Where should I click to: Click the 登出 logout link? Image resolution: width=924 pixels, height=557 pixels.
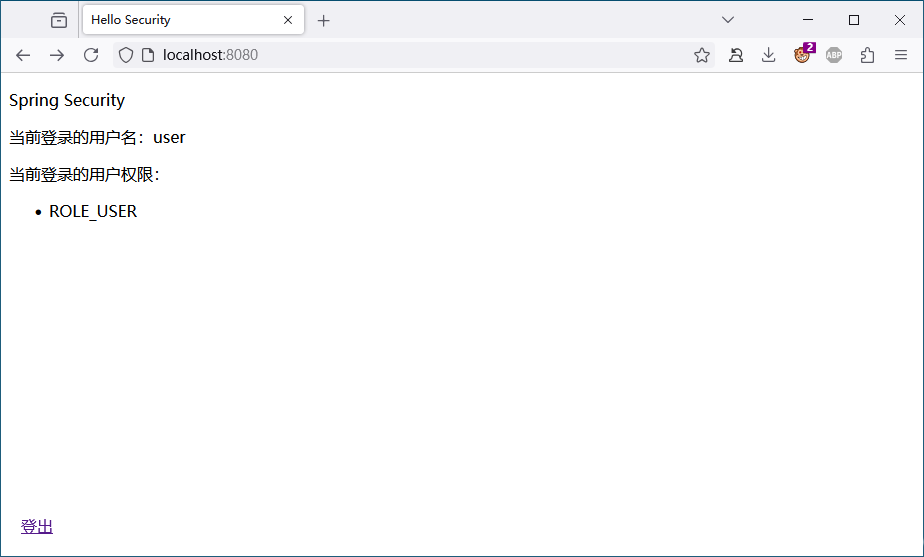37,526
